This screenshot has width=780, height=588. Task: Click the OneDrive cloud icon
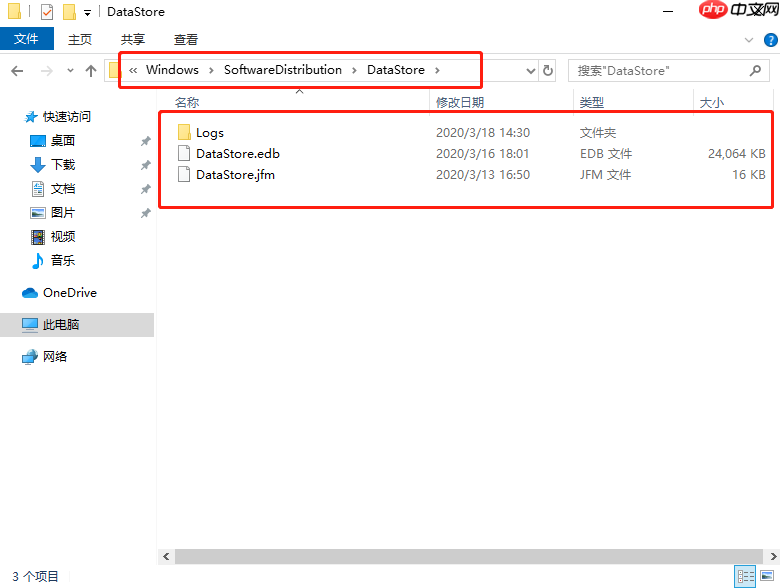pos(30,293)
